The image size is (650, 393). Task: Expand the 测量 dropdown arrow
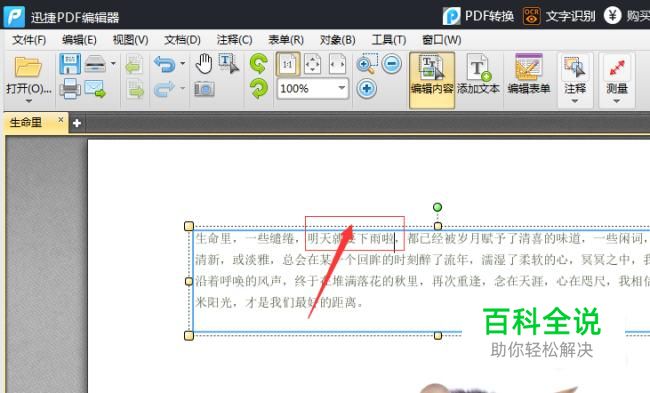point(616,101)
